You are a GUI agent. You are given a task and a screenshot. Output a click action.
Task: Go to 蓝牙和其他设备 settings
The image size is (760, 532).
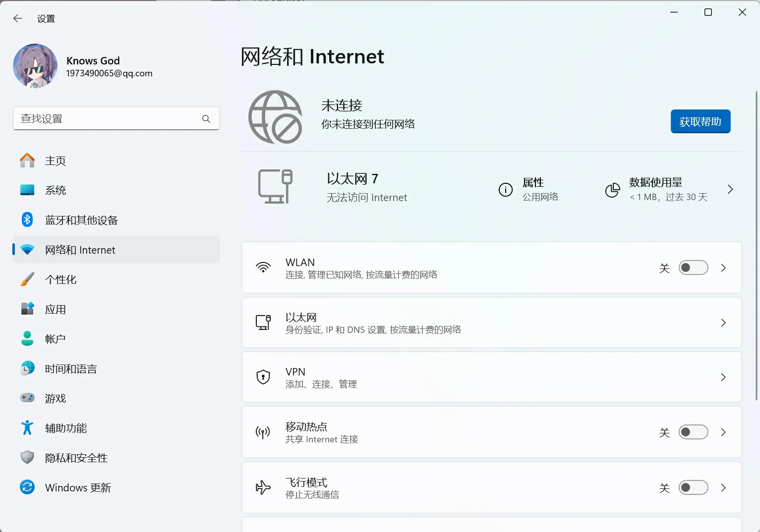click(x=117, y=220)
